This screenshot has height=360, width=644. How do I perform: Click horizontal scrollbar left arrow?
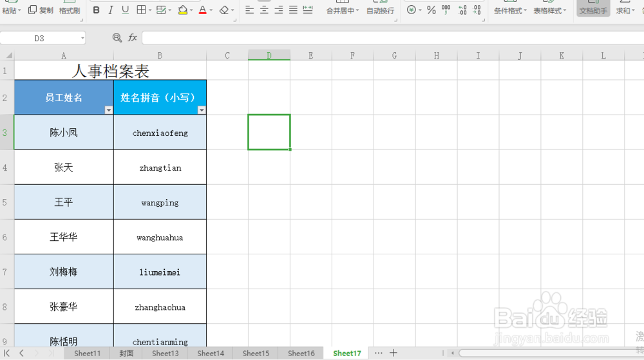pyautogui.click(x=453, y=353)
